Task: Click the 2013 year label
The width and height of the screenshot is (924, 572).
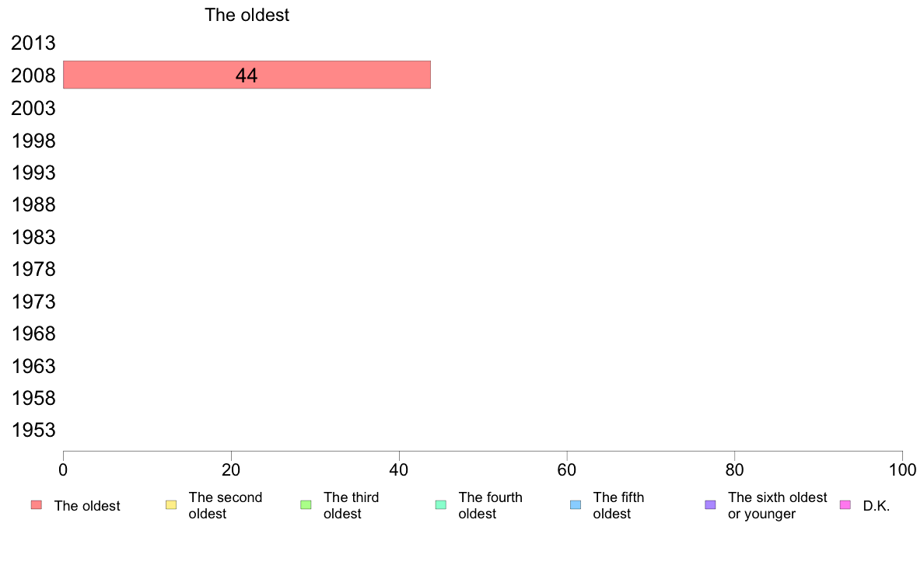Action: (33, 43)
